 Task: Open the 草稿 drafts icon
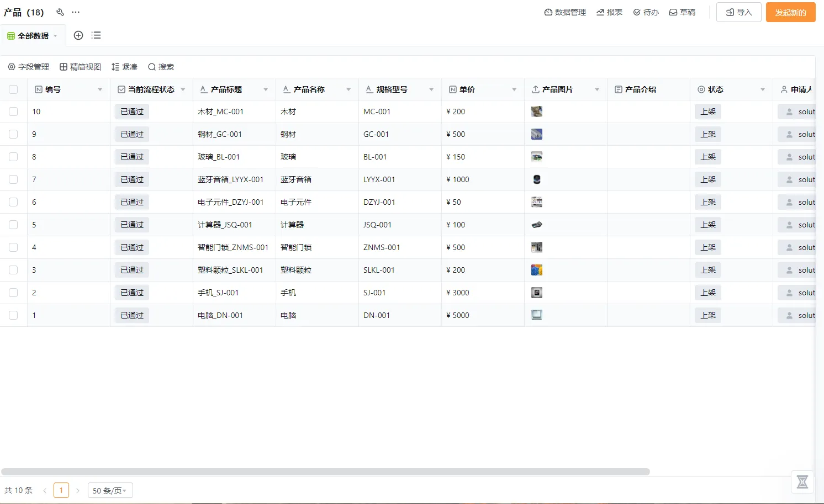click(x=682, y=12)
